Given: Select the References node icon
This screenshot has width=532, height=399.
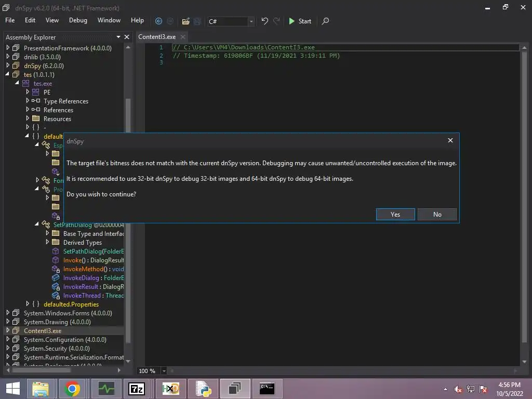Looking at the screenshot, I should [x=36, y=110].
